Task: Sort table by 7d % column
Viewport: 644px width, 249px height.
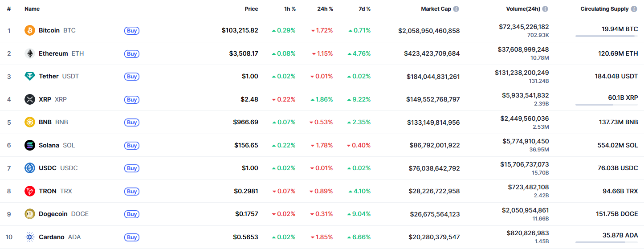Action: coord(363,9)
